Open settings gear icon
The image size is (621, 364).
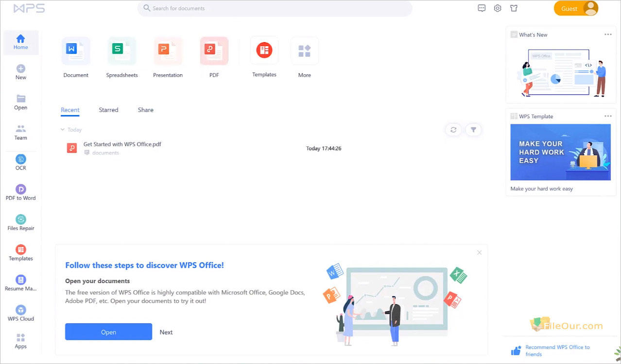tap(498, 8)
